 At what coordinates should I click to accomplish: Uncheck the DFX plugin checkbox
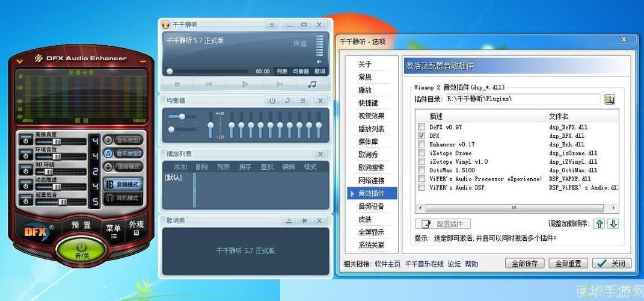click(422, 135)
